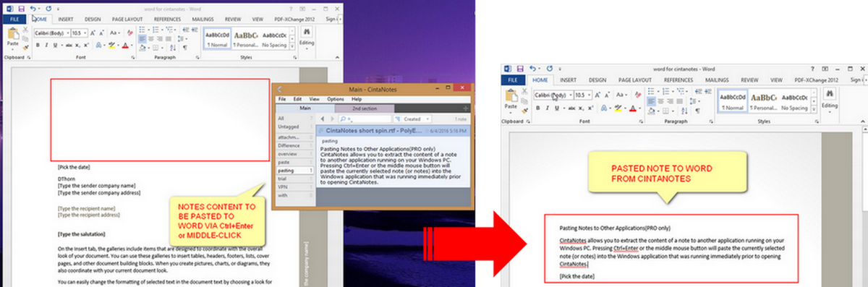This screenshot has width=868, height=287.
Task: Click the forward navigation arrow in CintaNotes toolbar
Action: pos(332,119)
